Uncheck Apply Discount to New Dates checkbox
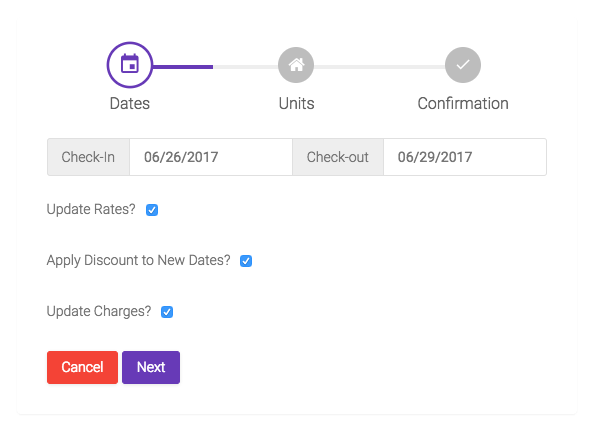Screen dimensions: 595x430 pos(246,261)
